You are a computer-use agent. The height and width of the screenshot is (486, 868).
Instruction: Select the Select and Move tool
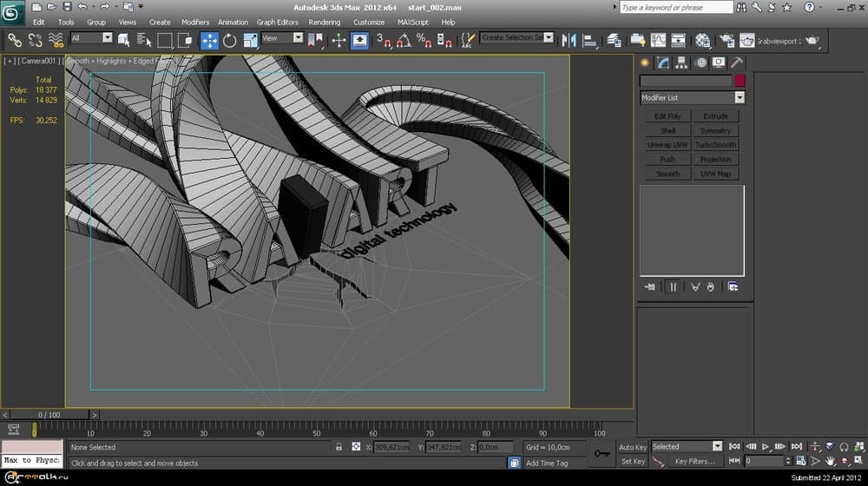[209, 40]
